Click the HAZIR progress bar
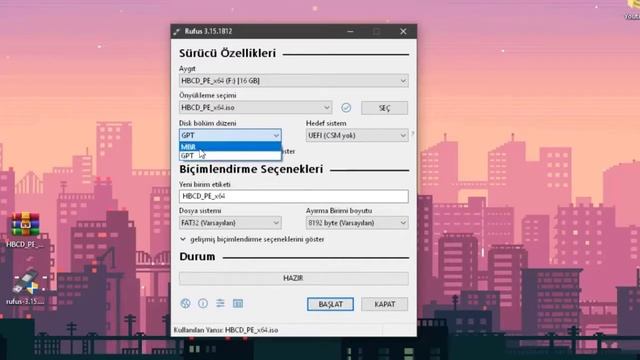Image resolution: width=640 pixels, height=360 pixels. coord(293,278)
